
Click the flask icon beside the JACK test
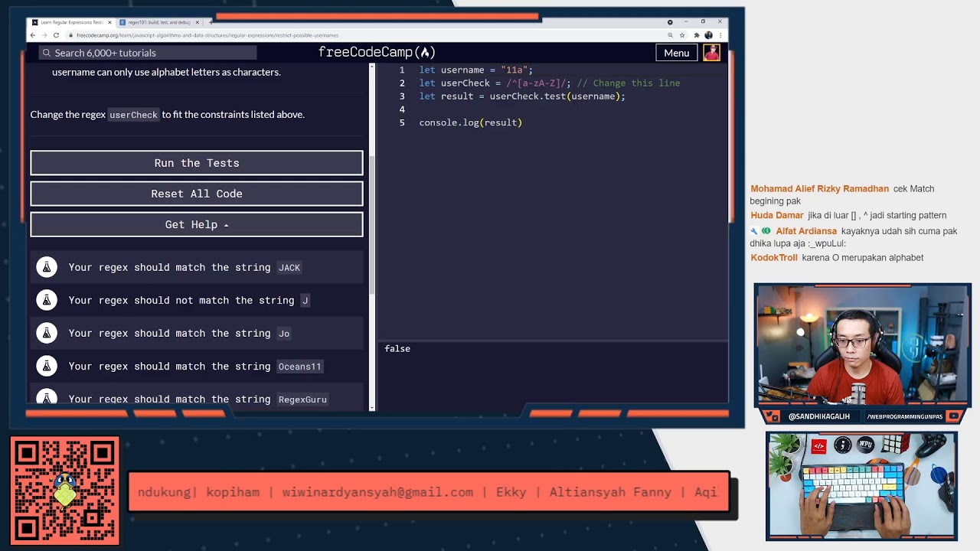(x=47, y=267)
